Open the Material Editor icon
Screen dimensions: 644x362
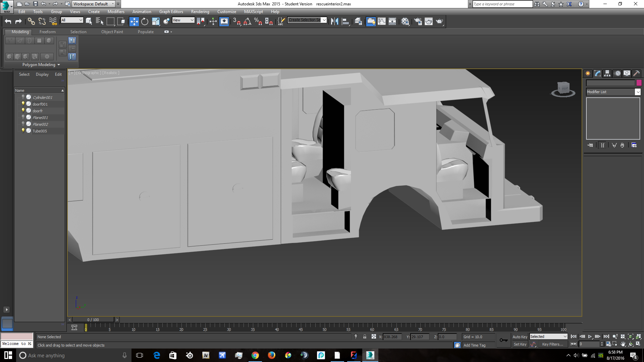point(405,21)
